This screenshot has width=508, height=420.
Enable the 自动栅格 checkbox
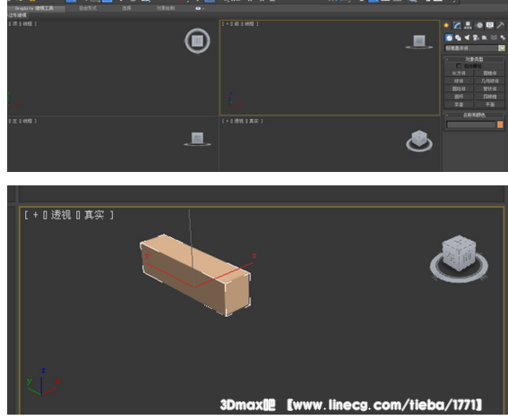(x=459, y=65)
